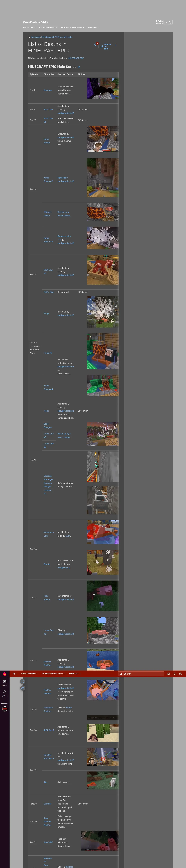Click the expand content width icon
Viewport: 186px width, 868px height.
[x=23, y=681]
